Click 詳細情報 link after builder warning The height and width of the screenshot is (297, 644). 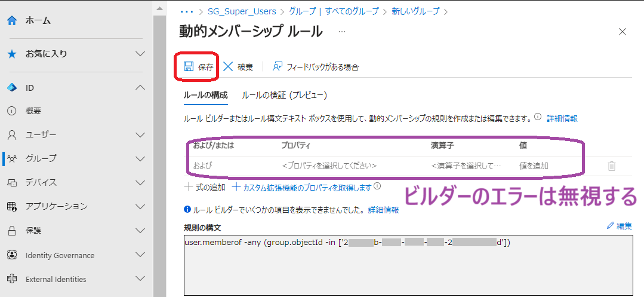pyautogui.click(x=384, y=210)
